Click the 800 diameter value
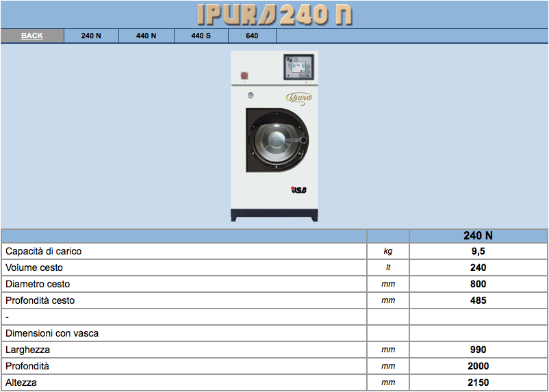The image size is (549, 392). (478, 284)
